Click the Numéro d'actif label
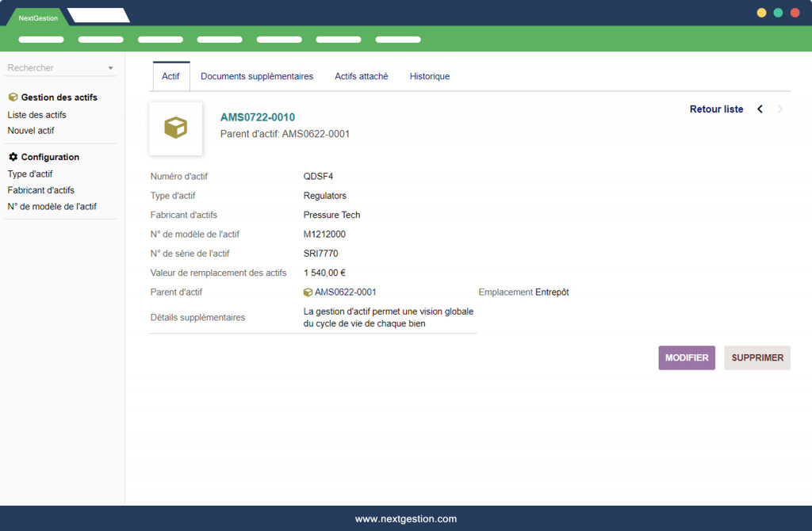Image resolution: width=812 pixels, height=531 pixels. pos(178,177)
